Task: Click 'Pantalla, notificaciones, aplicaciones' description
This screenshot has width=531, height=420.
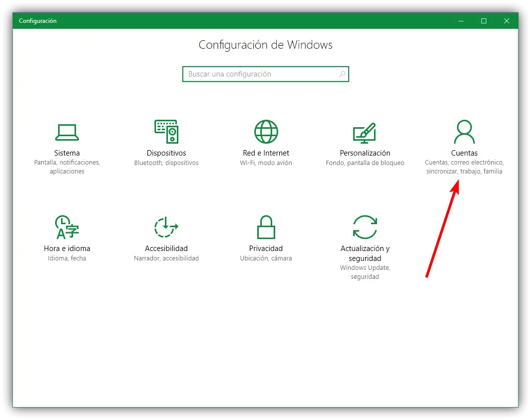Action: pyautogui.click(x=67, y=167)
